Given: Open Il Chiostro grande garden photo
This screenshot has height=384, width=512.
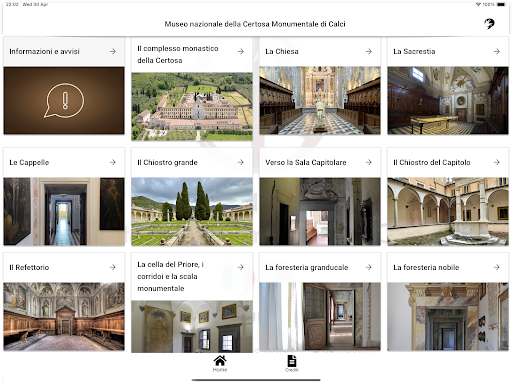Looking at the screenshot, I should [x=192, y=212].
